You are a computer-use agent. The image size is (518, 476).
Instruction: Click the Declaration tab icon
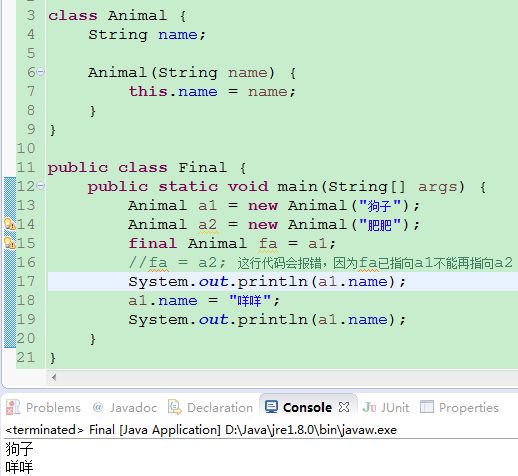175,407
